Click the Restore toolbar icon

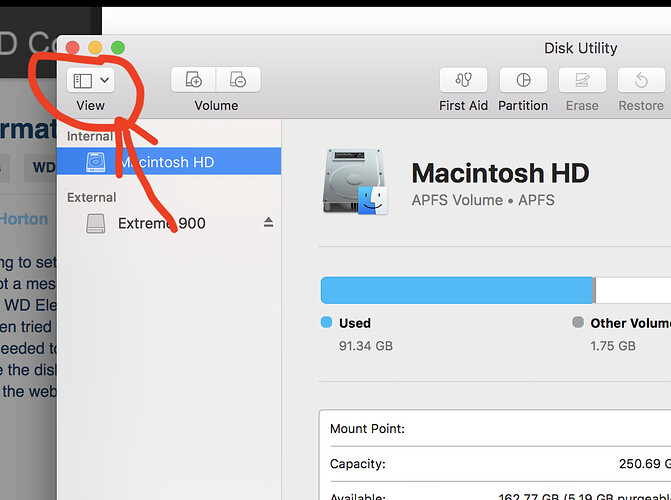[x=641, y=80]
